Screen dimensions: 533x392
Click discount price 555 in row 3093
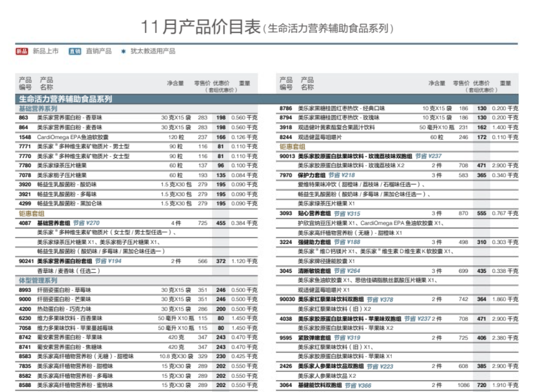pos(481,213)
